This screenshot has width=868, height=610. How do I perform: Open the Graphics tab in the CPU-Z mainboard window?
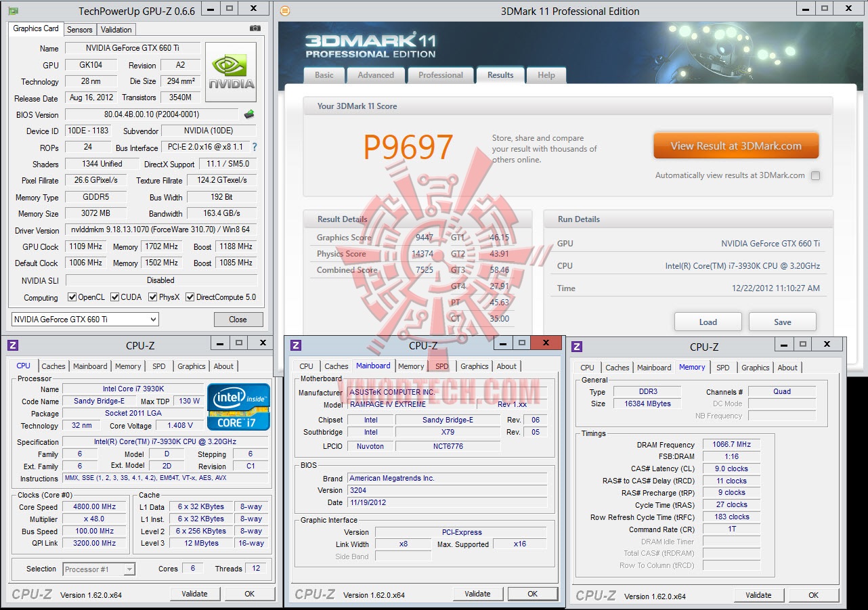tap(475, 366)
